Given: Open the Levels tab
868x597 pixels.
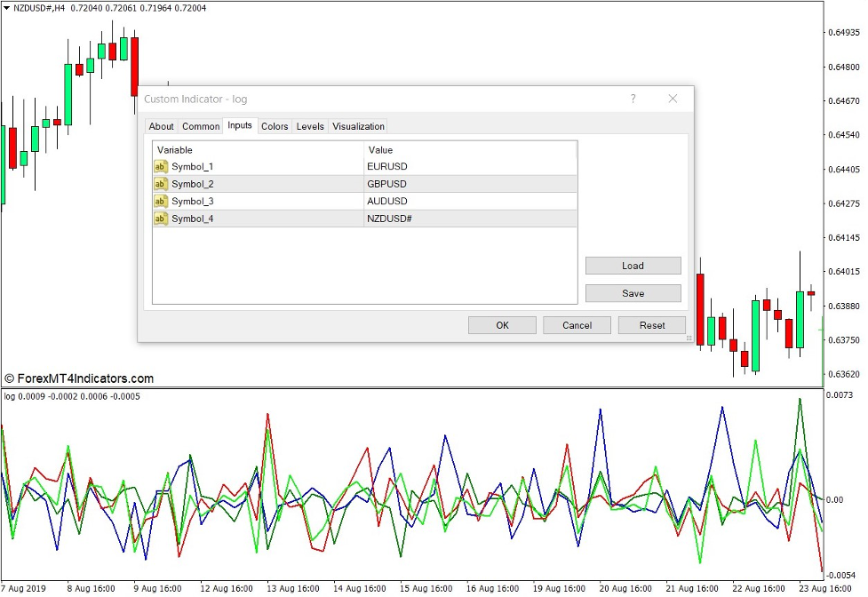Looking at the screenshot, I should click(310, 126).
